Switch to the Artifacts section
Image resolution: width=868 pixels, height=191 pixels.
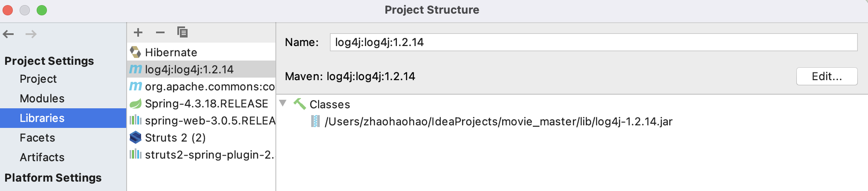[x=42, y=157]
